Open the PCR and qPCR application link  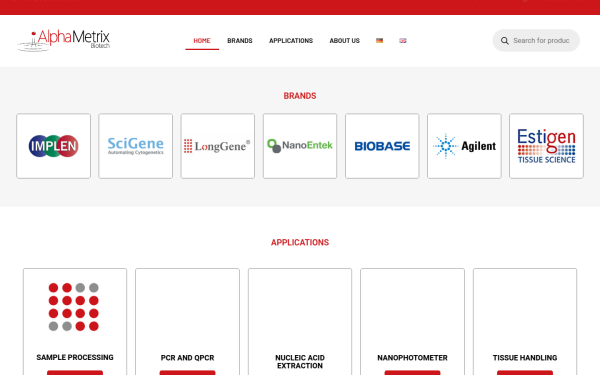pyautogui.click(x=188, y=358)
